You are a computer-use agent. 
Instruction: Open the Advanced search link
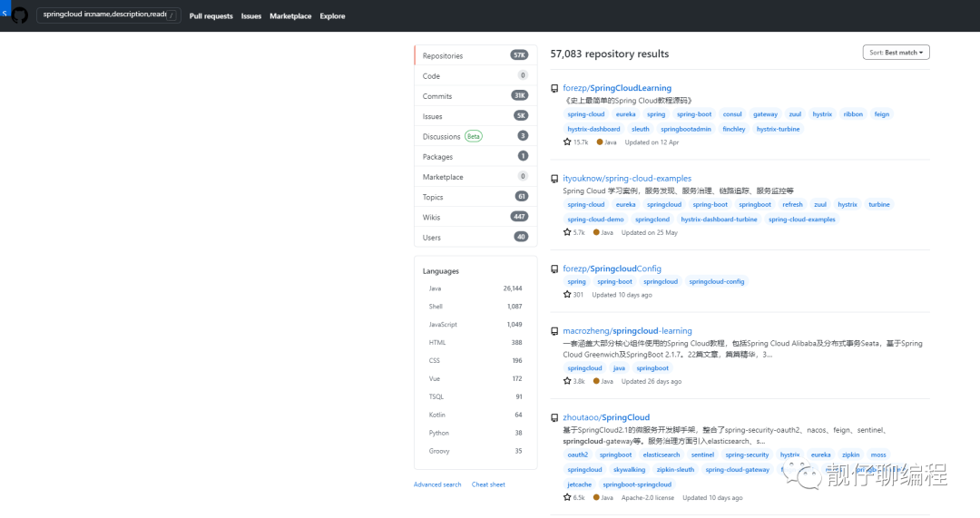pyautogui.click(x=436, y=484)
